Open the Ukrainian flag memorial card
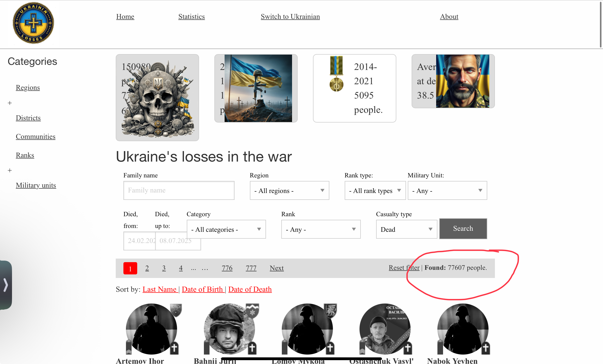The height and width of the screenshot is (364, 603). 256,88
